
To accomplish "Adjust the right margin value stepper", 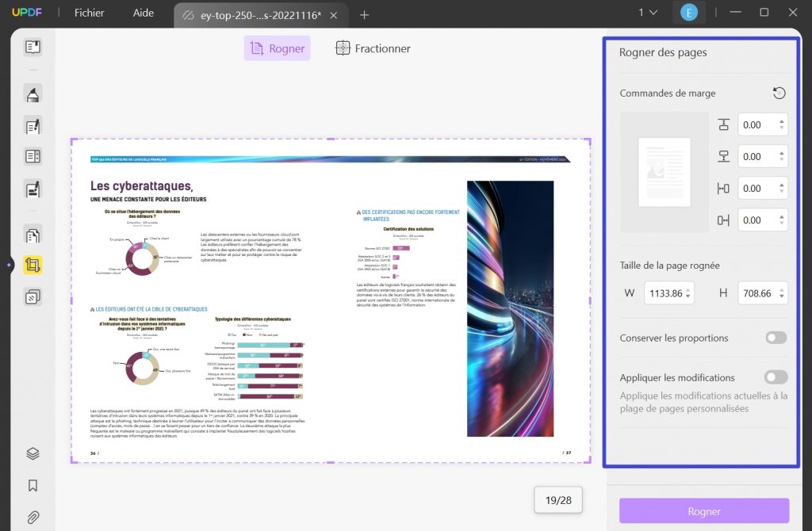I will tap(781, 220).
